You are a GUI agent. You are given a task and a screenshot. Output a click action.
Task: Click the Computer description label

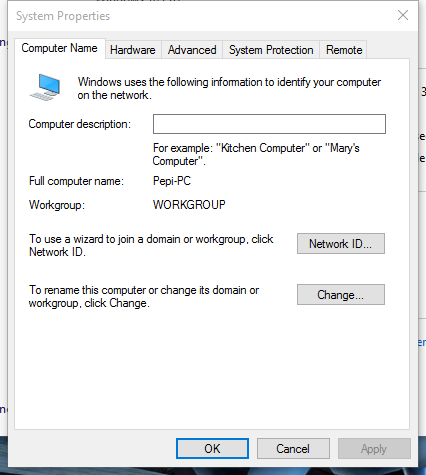[80, 124]
